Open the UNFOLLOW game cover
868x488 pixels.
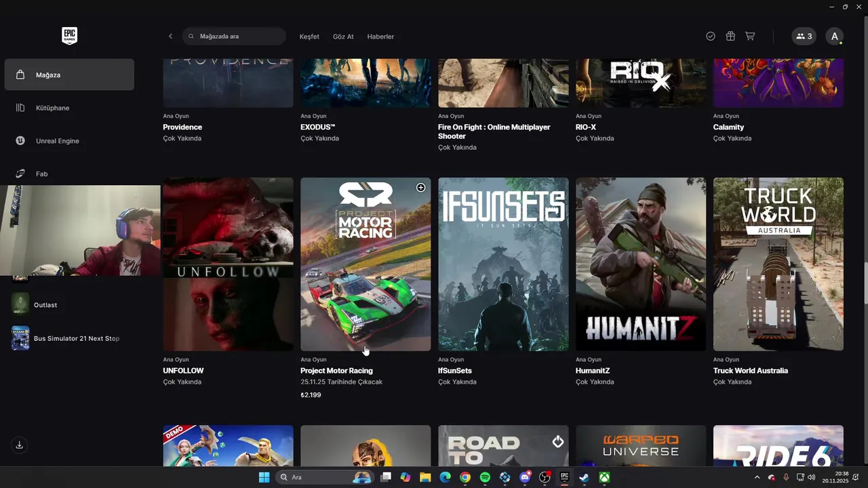click(229, 264)
